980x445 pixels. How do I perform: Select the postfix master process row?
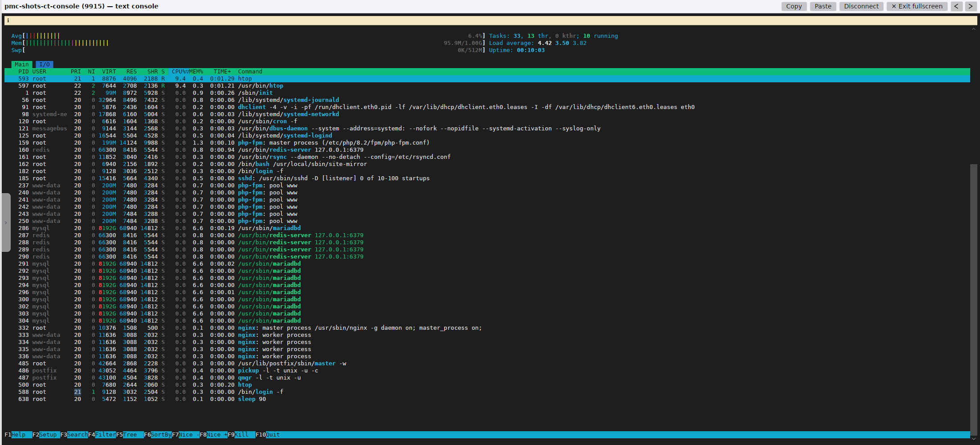487,364
